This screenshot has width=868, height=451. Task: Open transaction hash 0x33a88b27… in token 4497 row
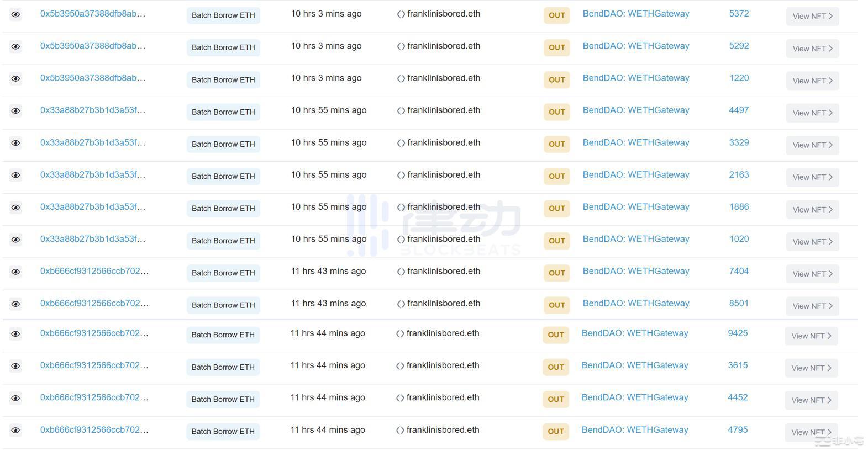(x=93, y=110)
